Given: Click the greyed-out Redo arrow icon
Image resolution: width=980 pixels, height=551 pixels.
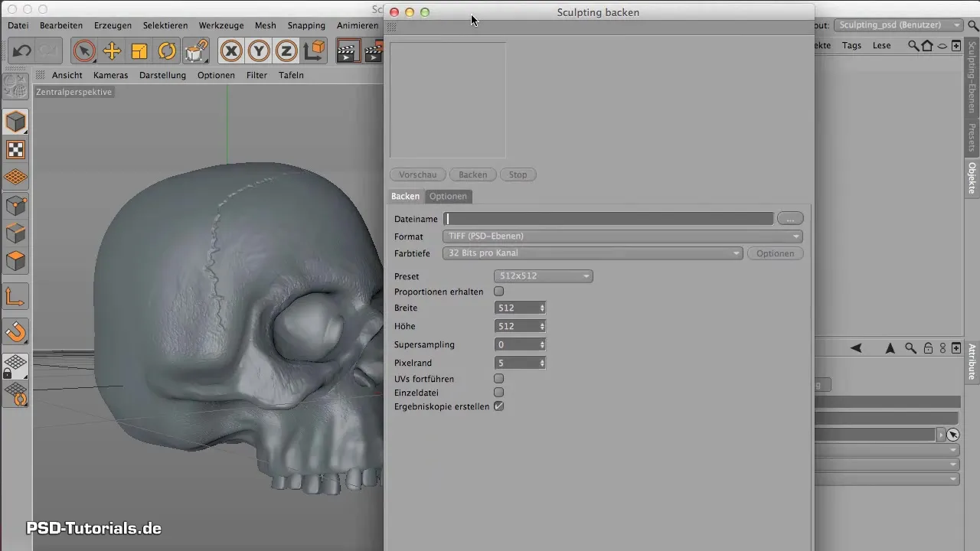Looking at the screenshot, I should (x=47, y=51).
